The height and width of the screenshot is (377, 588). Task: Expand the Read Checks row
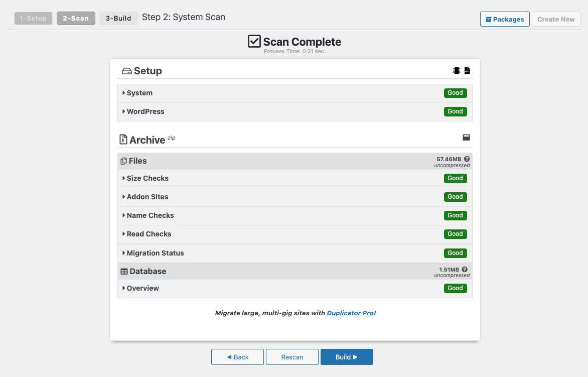click(295, 234)
